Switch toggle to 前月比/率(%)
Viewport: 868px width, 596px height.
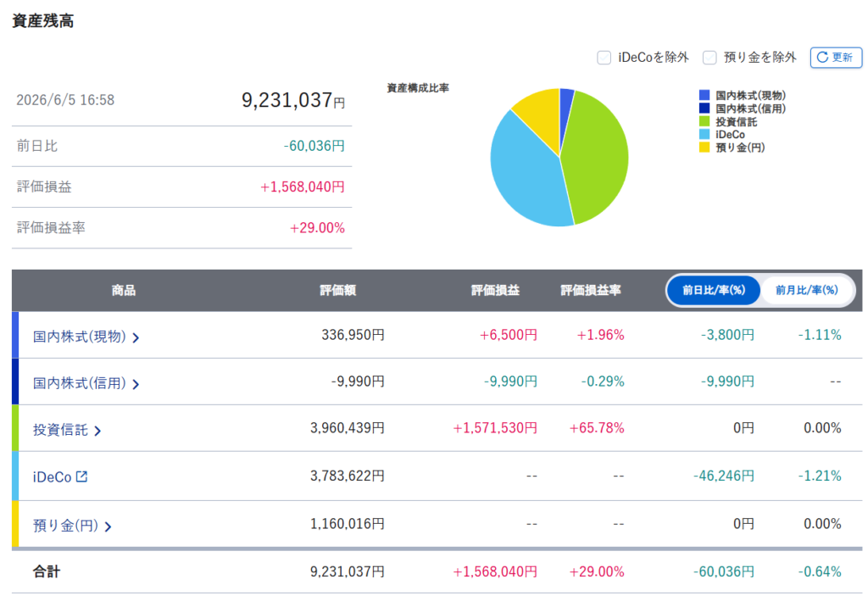pyautogui.click(x=807, y=290)
